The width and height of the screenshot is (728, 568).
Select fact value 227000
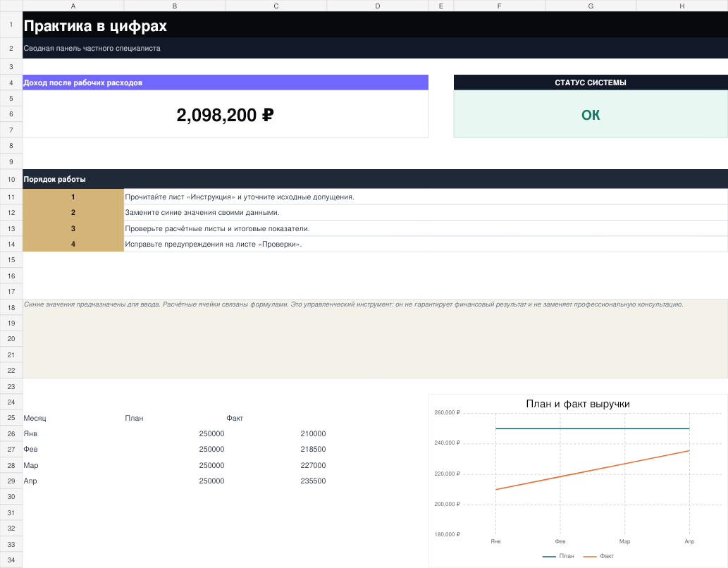(276, 465)
